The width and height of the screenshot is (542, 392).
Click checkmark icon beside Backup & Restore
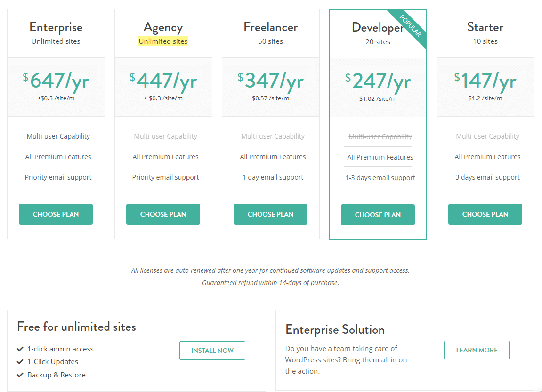[20, 375]
